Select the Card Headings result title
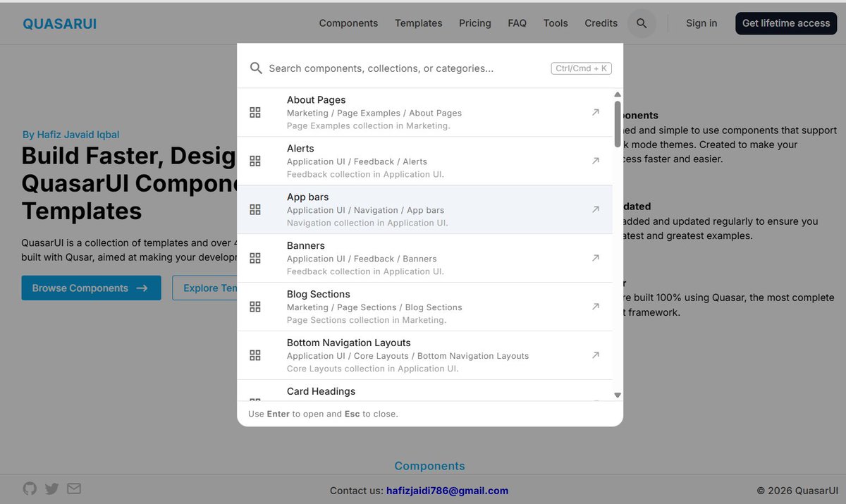The image size is (846, 504). coord(321,391)
